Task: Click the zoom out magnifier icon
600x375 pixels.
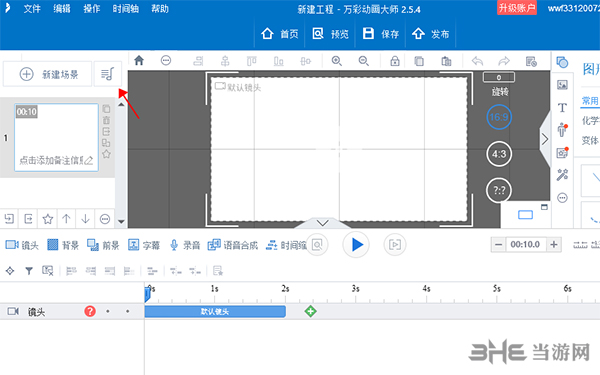Action: pyautogui.click(x=364, y=61)
